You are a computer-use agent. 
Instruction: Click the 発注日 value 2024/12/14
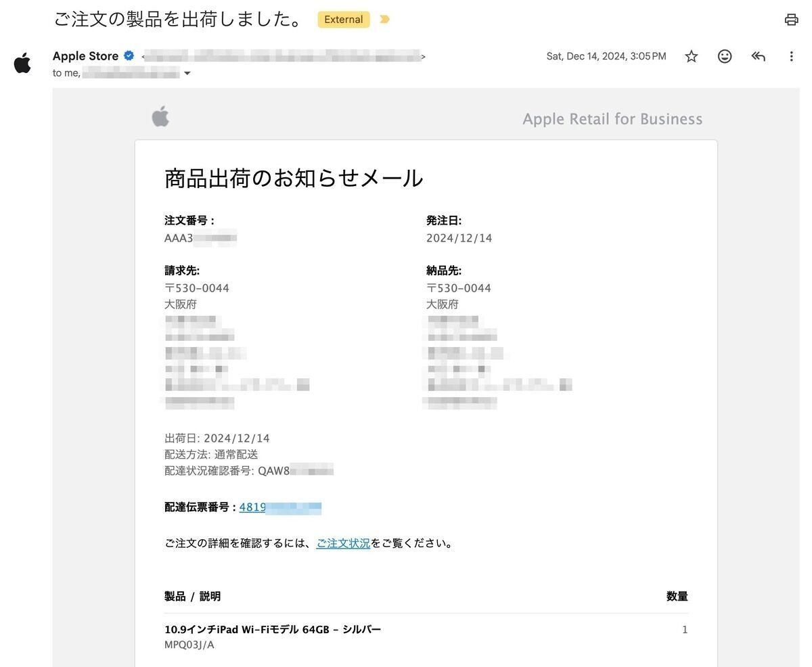459,238
